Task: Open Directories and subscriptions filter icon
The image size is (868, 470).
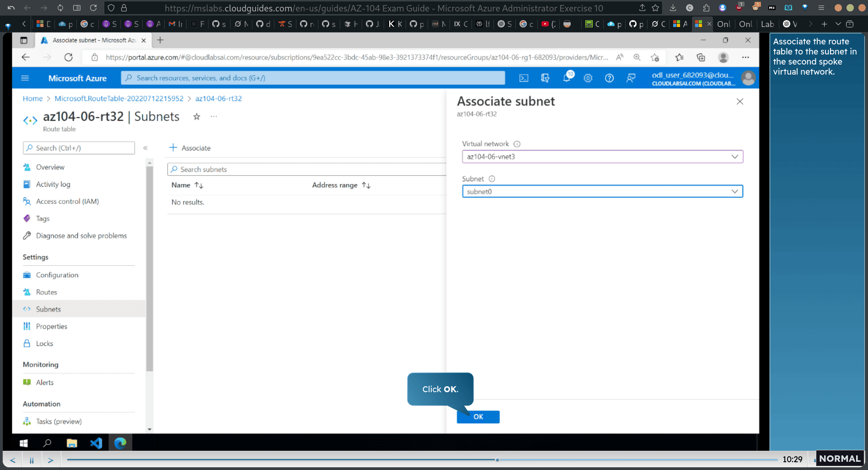Action: (545, 78)
